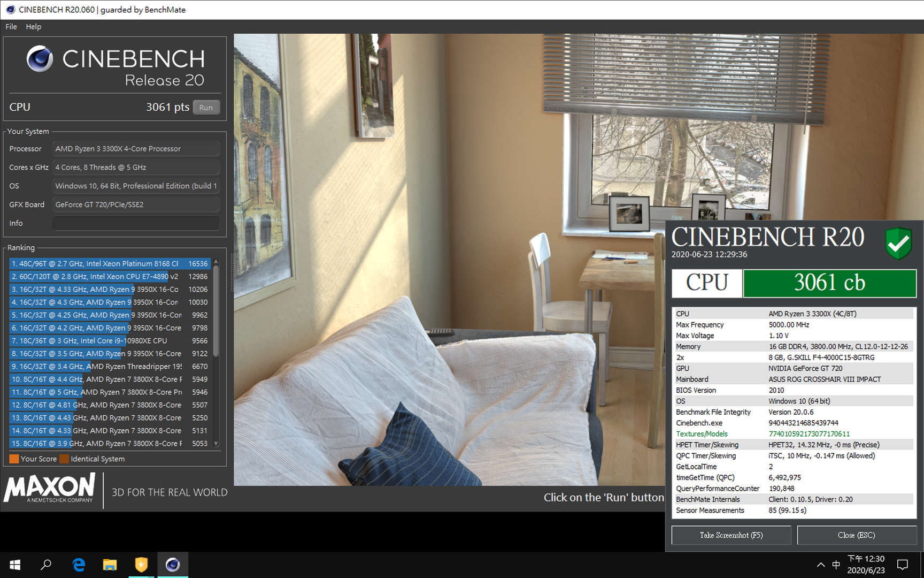Select ranking row 10 with score 5949
Viewport: 924px width, 578px height.
click(110, 379)
